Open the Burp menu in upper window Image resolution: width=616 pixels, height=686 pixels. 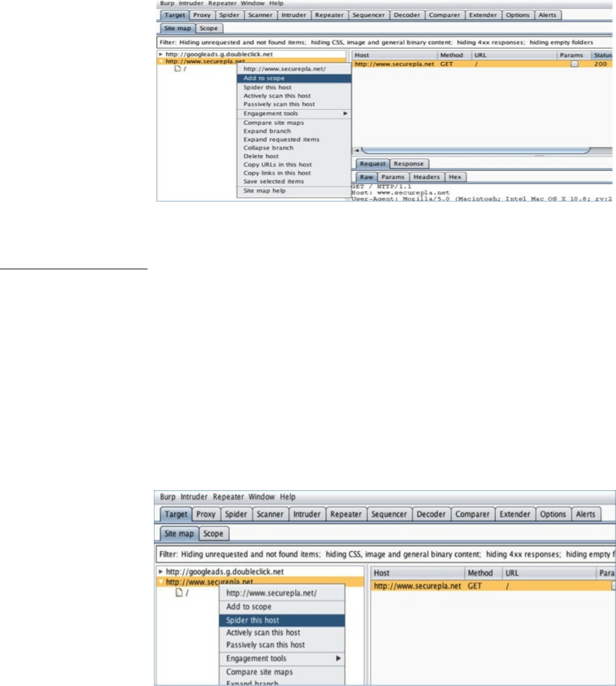tap(167, 3)
